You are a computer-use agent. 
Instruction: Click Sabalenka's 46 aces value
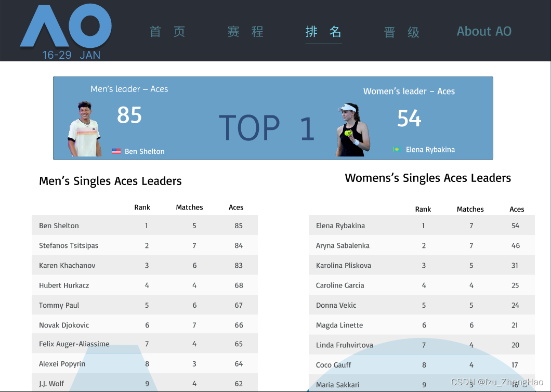[516, 245]
